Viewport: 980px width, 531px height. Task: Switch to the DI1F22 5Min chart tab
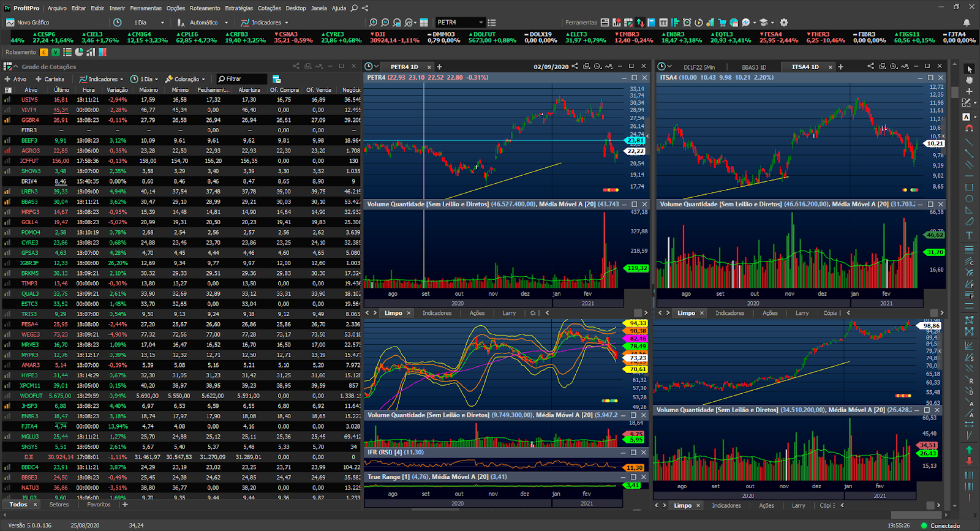pyautogui.click(x=699, y=67)
